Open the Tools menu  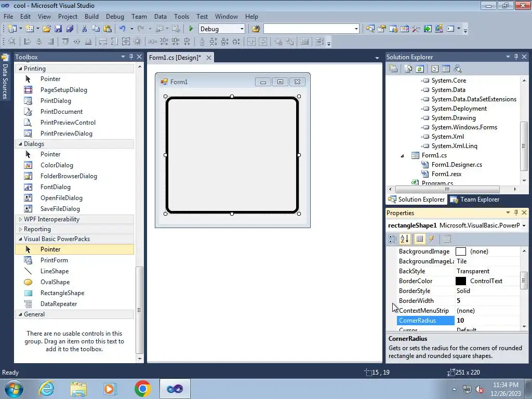tap(181, 16)
